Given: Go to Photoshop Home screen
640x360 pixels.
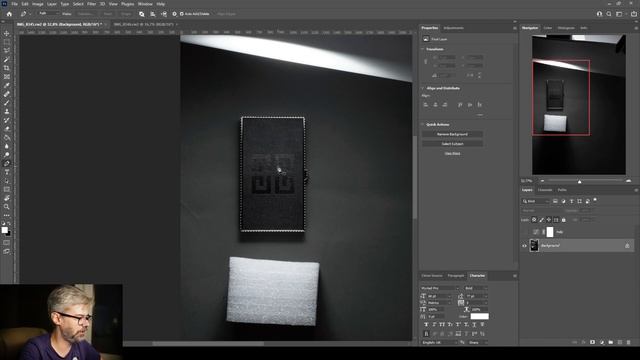Looking at the screenshot, I should (x=9, y=14).
